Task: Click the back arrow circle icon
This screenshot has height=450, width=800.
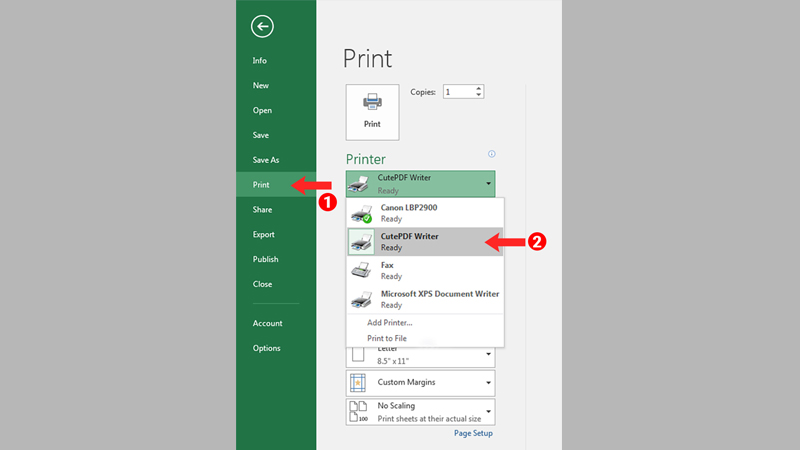Action: pyautogui.click(x=263, y=27)
